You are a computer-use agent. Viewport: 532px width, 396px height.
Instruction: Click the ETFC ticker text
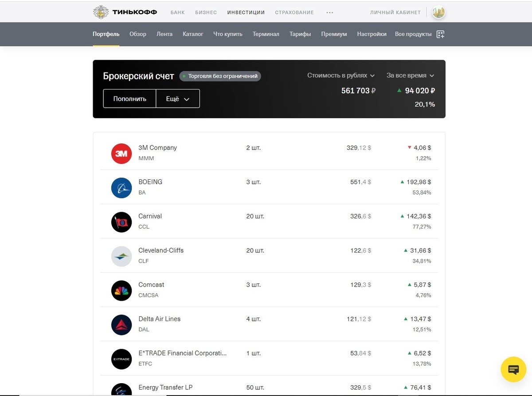(145, 364)
